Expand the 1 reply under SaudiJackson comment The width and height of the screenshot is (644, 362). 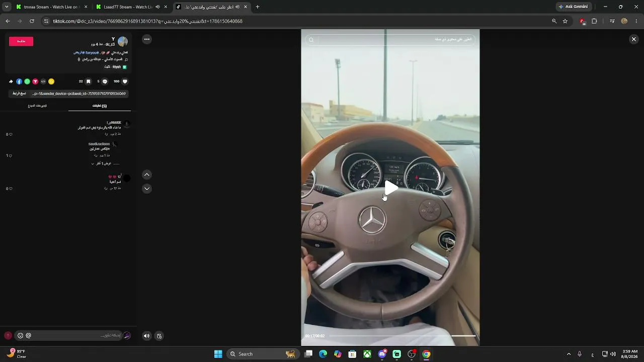[x=105, y=163]
